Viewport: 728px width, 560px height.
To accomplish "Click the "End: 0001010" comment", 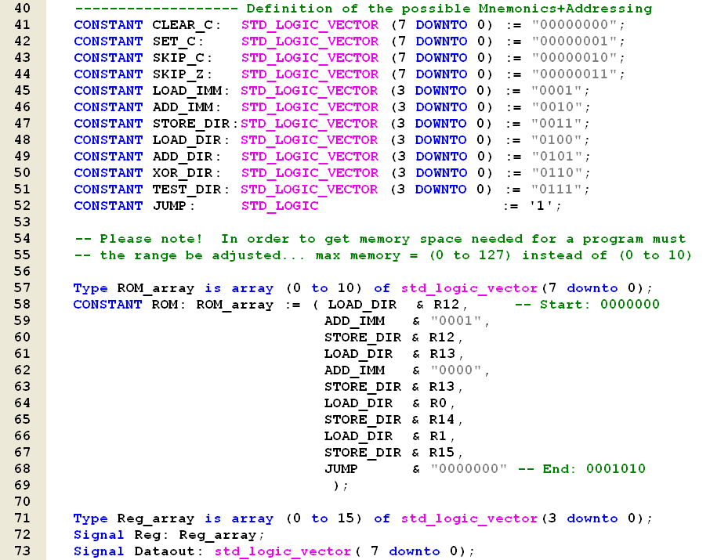I will click(x=594, y=469).
